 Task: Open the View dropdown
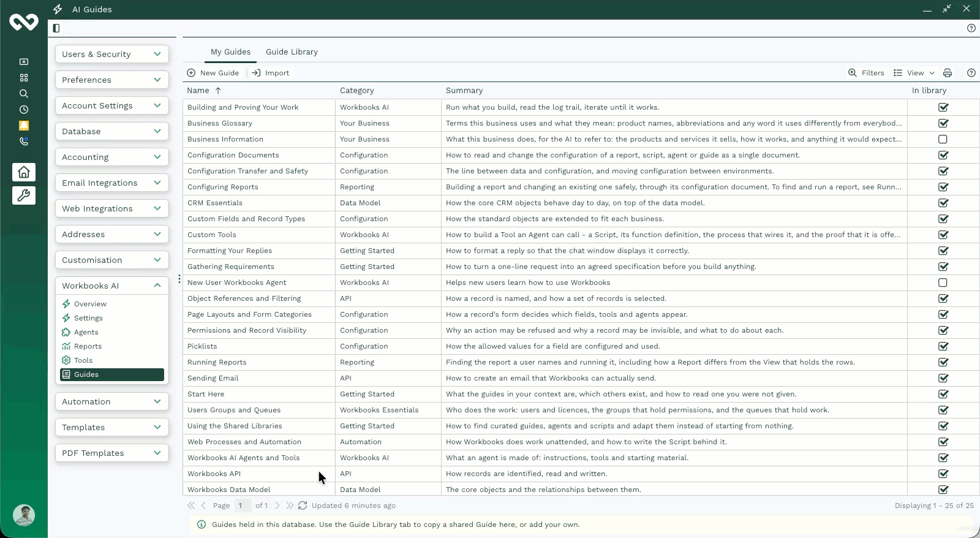(x=914, y=73)
